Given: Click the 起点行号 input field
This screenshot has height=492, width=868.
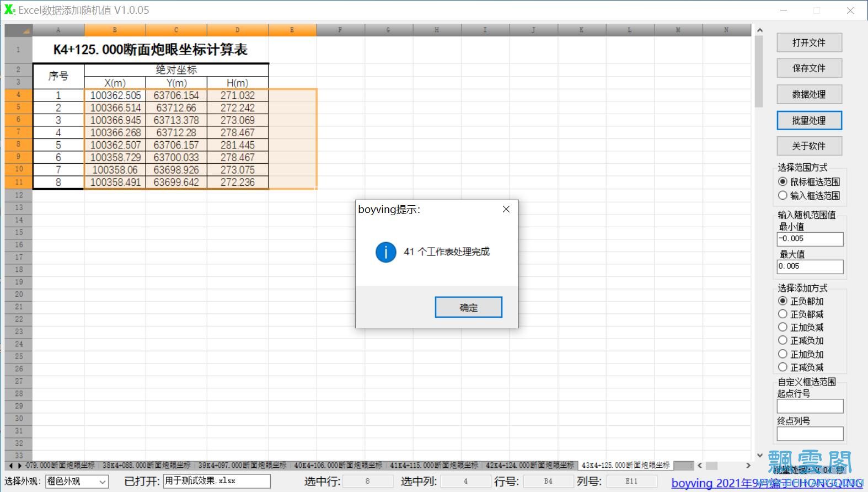Looking at the screenshot, I should pos(810,406).
